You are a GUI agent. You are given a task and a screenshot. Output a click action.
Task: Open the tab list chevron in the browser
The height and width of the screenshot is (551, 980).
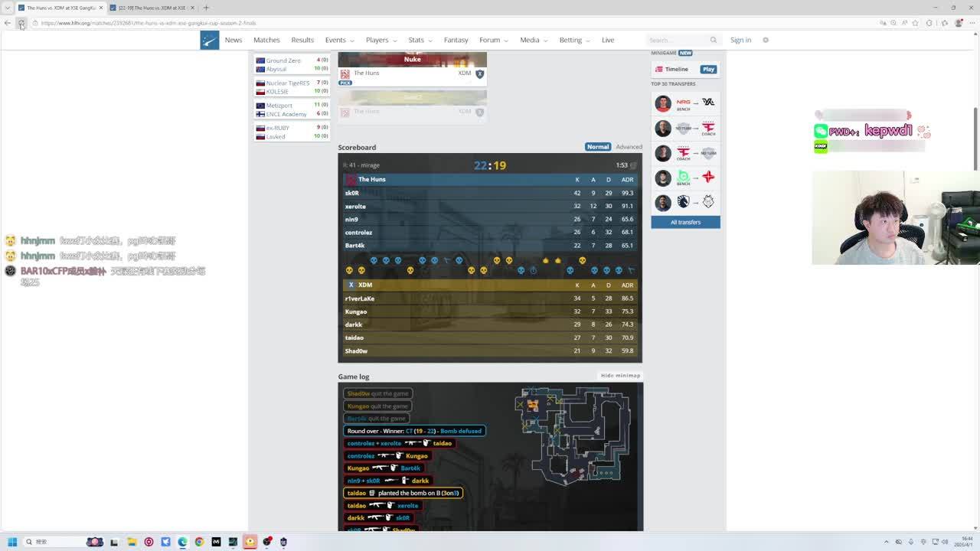click(8, 8)
